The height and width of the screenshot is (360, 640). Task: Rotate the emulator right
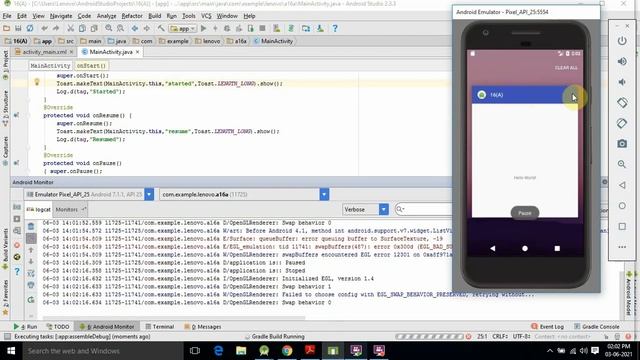click(x=622, y=123)
